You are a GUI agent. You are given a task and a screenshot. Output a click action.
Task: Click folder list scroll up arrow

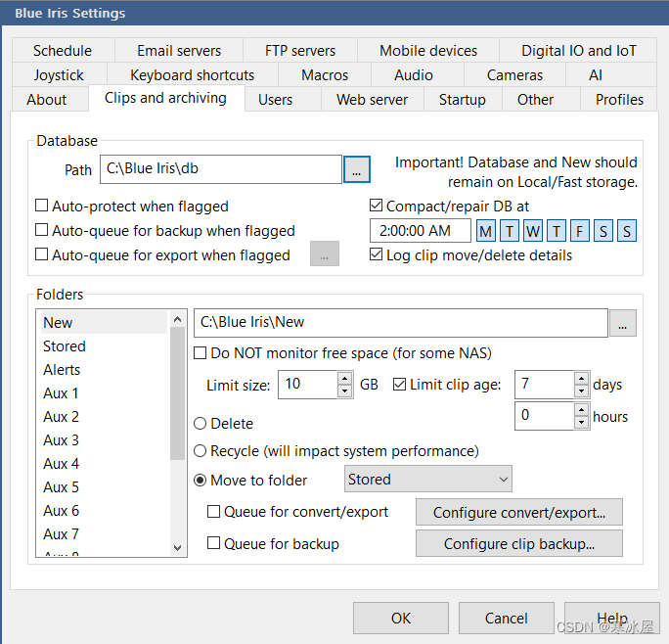pos(178,319)
